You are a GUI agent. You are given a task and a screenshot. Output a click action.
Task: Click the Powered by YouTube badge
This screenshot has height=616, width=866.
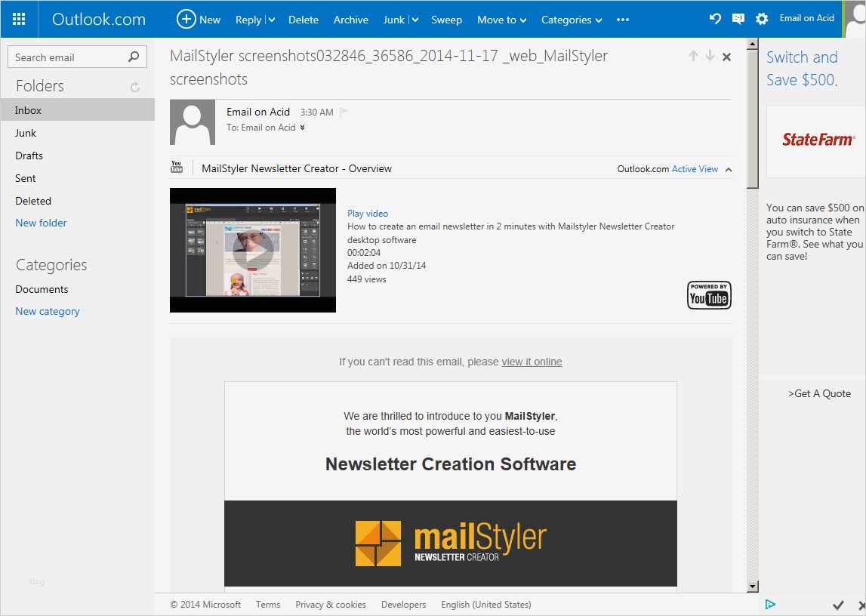[x=708, y=295]
